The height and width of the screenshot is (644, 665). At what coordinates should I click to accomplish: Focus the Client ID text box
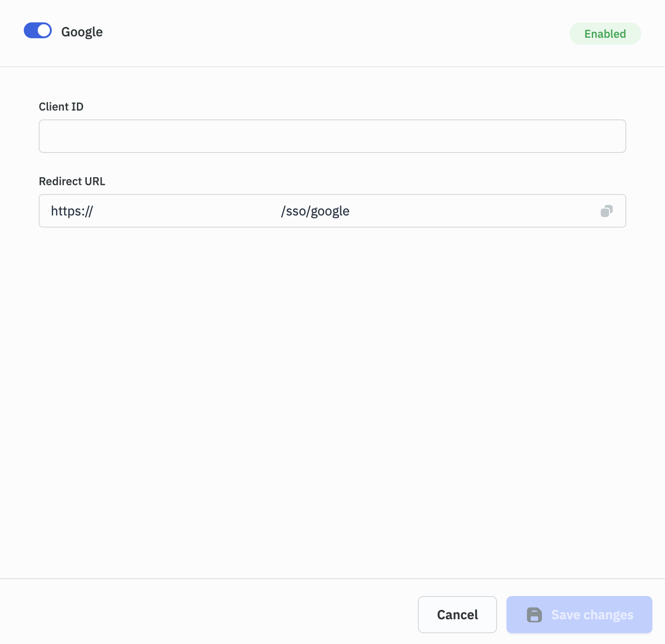coord(332,136)
